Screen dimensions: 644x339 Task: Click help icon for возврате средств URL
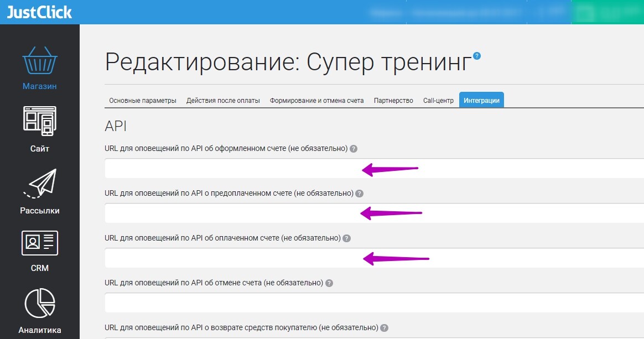pos(384,328)
